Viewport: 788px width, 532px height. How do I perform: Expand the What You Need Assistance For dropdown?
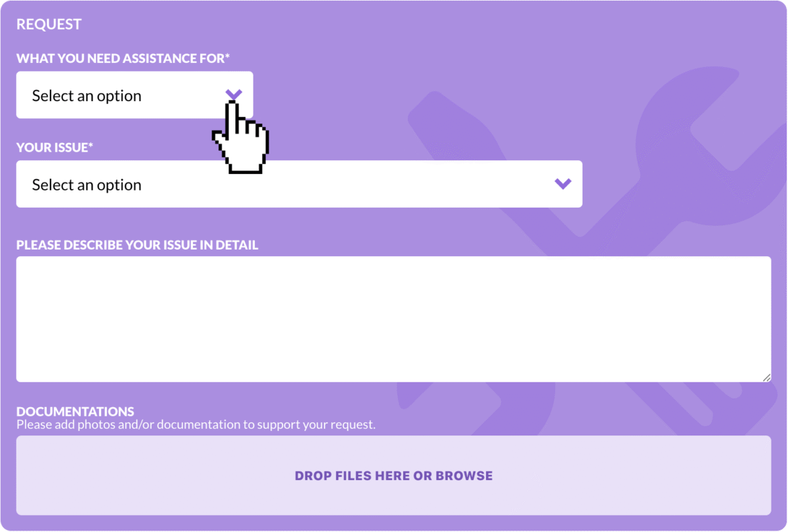[x=135, y=95]
